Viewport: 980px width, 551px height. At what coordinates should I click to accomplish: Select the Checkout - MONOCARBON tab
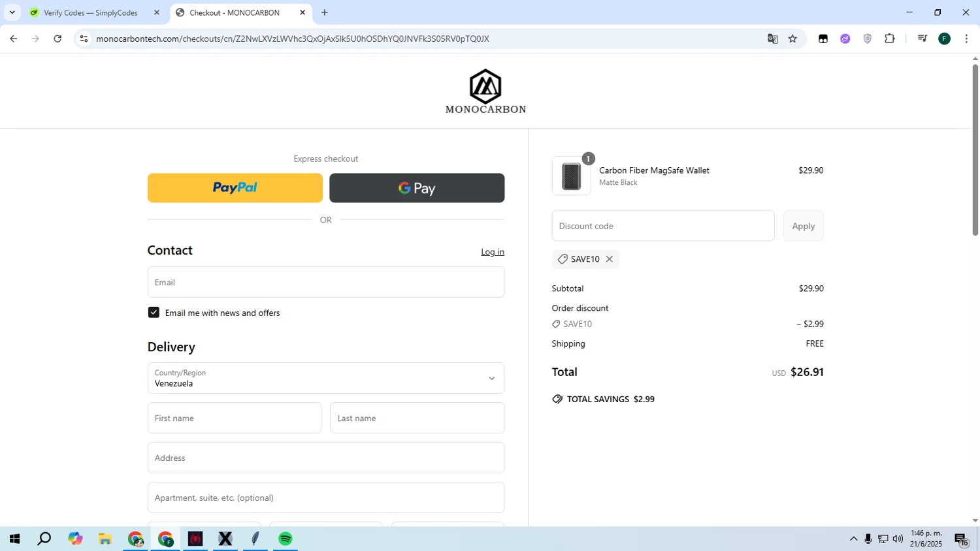pos(235,12)
